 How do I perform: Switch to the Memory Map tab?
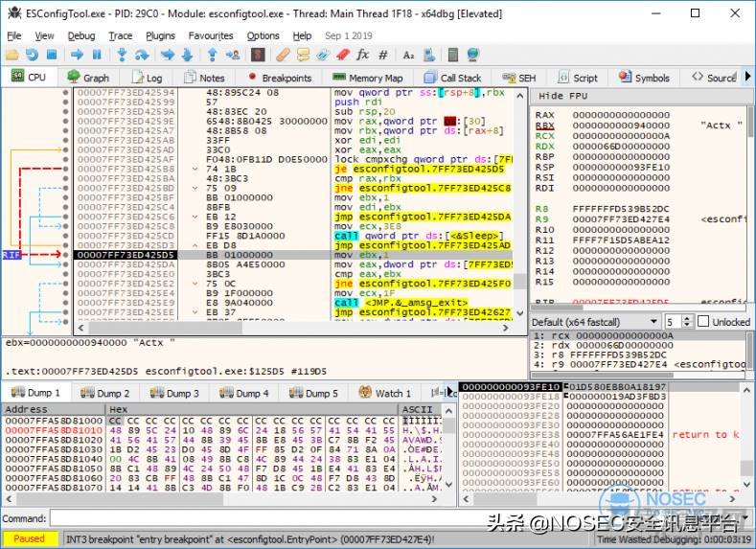(x=368, y=78)
